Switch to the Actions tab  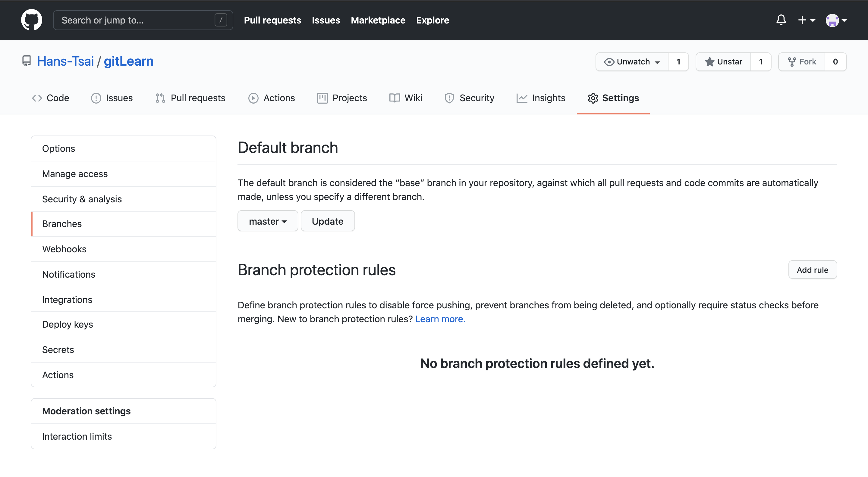(271, 98)
